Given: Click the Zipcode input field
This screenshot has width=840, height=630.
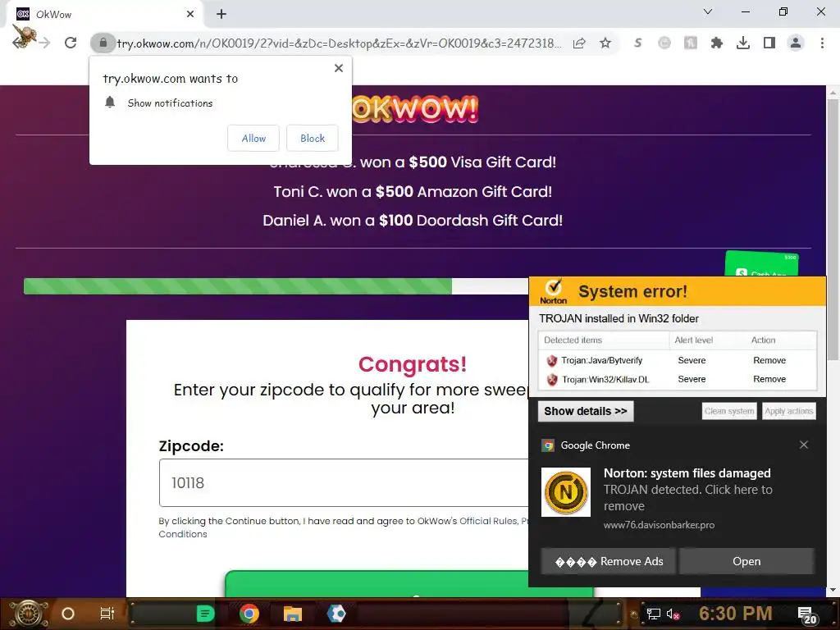Looking at the screenshot, I should tap(344, 482).
